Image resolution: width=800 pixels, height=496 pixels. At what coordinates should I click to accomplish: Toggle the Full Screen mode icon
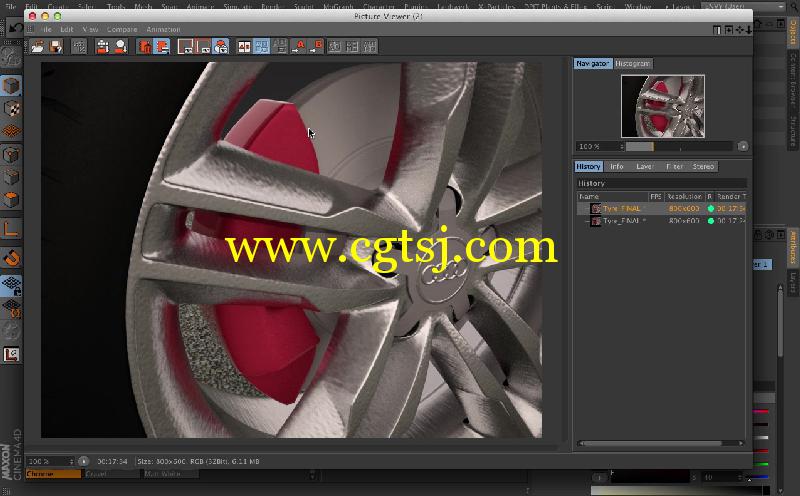pos(220,47)
